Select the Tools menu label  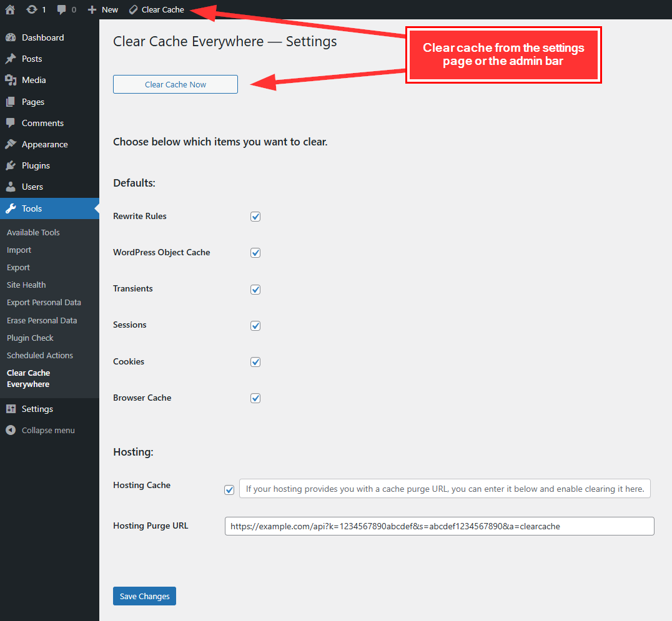32,208
